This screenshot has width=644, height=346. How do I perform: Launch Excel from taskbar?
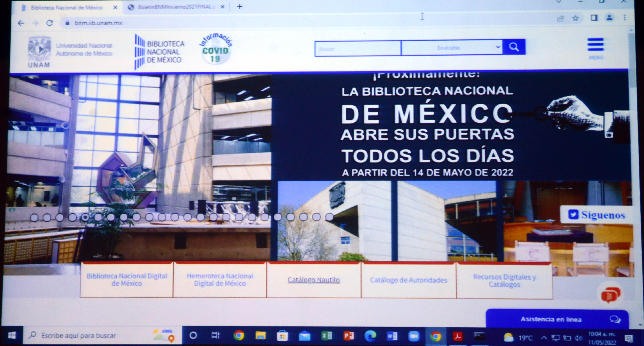326,336
